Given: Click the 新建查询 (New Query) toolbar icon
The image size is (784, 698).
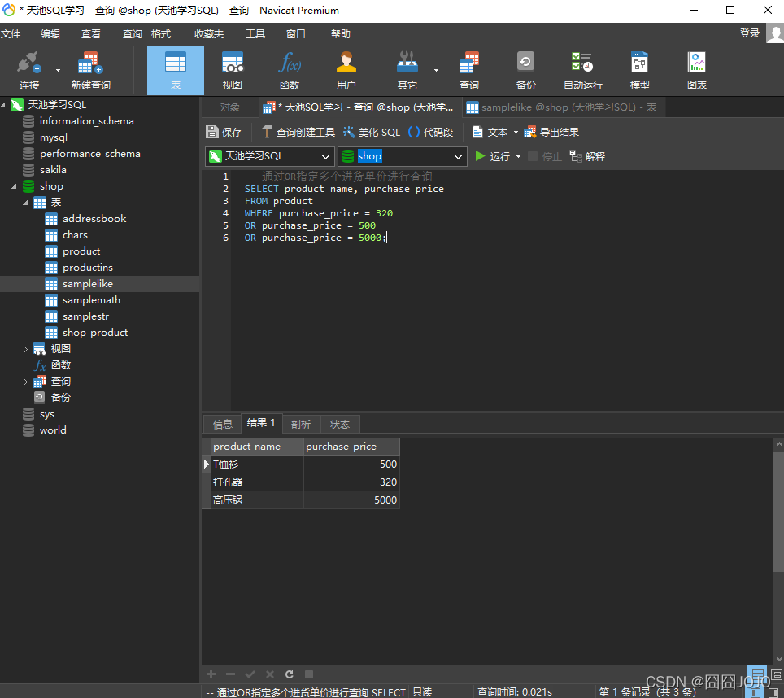Looking at the screenshot, I should [90, 71].
